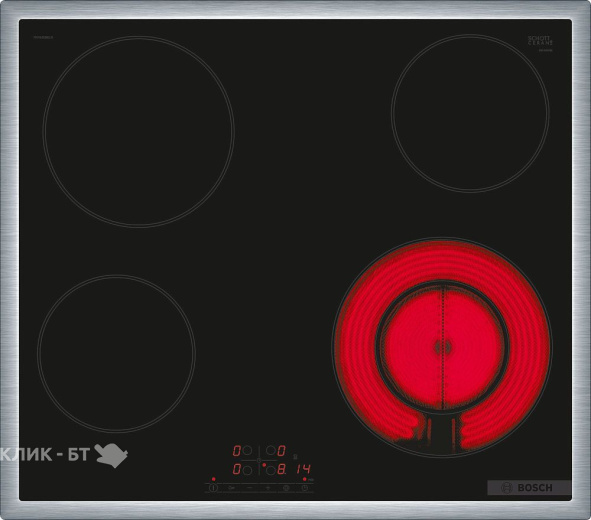Click the SCHOTT CERAN glass label
The width and height of the screenshot is (591, 520).
coord(540,41)
